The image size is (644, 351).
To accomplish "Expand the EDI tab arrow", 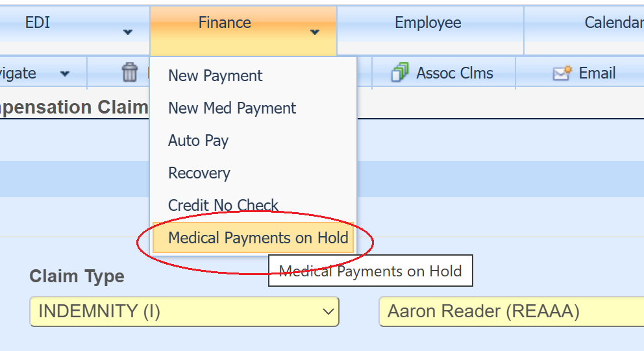I will click(x=128, y=32).
